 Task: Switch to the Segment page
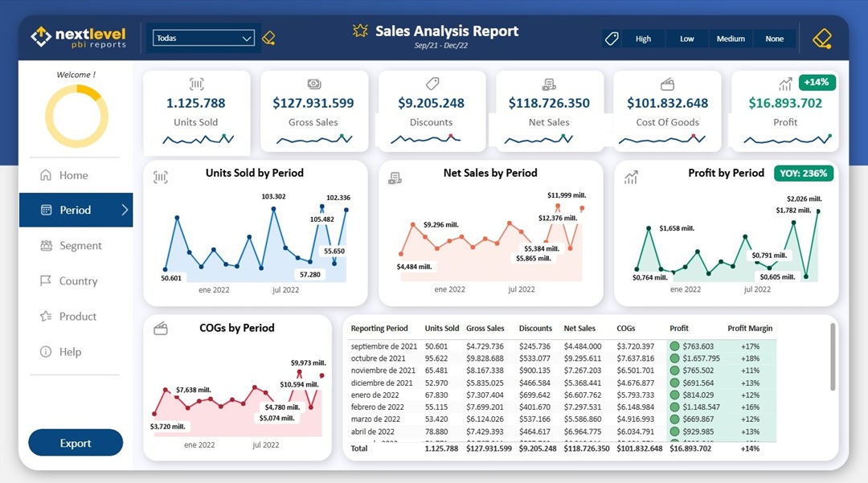pos(76,245)
